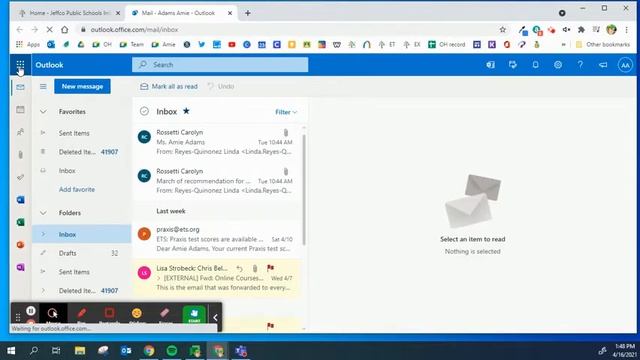This screenshot has width=640, height=360.
Task: Open a new Chrome tab
Action: click(x=248, y=13)
